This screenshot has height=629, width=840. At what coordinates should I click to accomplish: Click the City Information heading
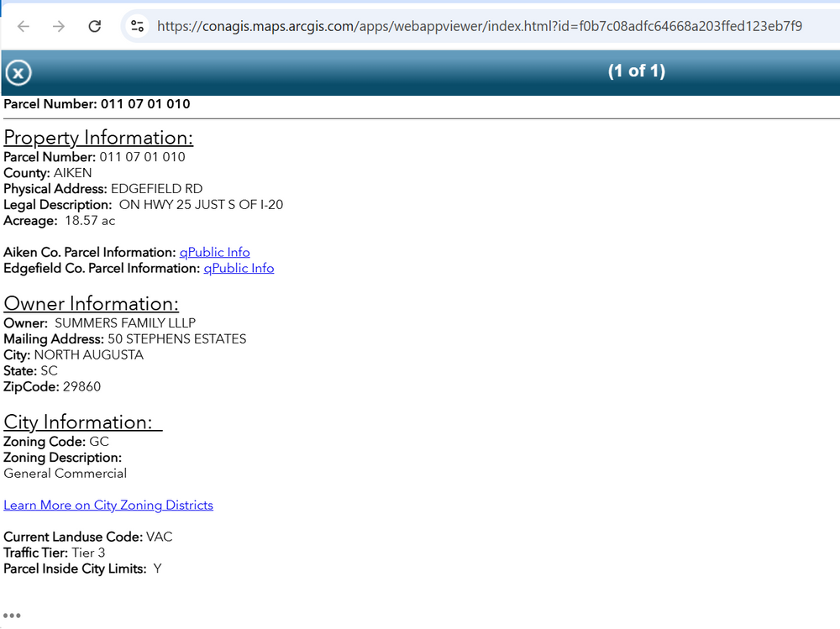(x=81, y=422)
